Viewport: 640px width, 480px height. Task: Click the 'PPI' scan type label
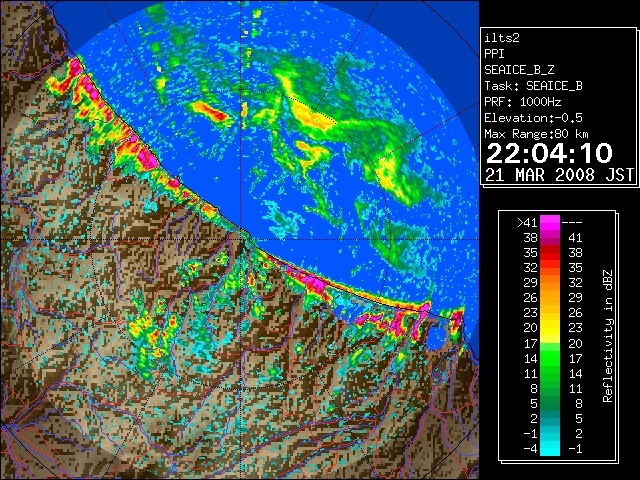point(494,54)
